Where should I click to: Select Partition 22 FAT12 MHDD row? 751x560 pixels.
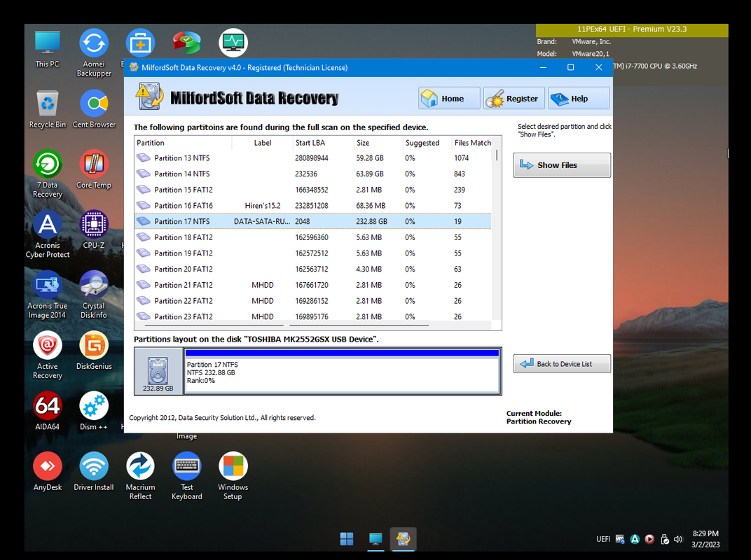coord(313,300)
